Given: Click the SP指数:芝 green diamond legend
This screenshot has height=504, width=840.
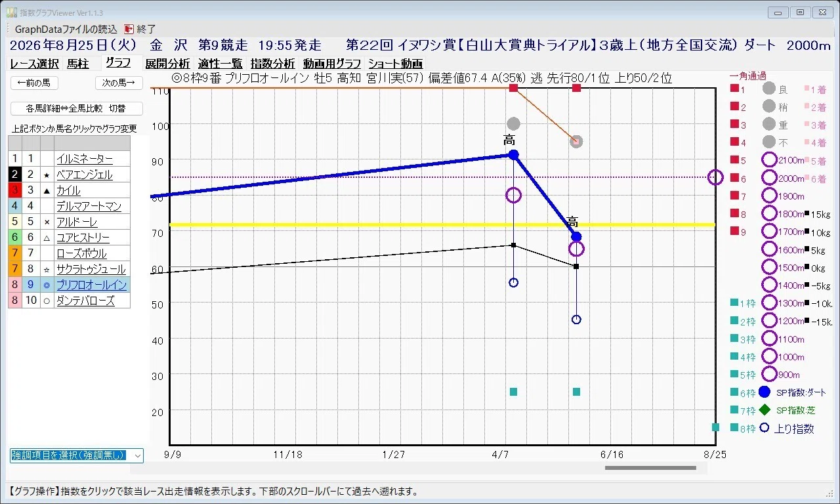Looking at the screenshot, I should tap(765, 410).
